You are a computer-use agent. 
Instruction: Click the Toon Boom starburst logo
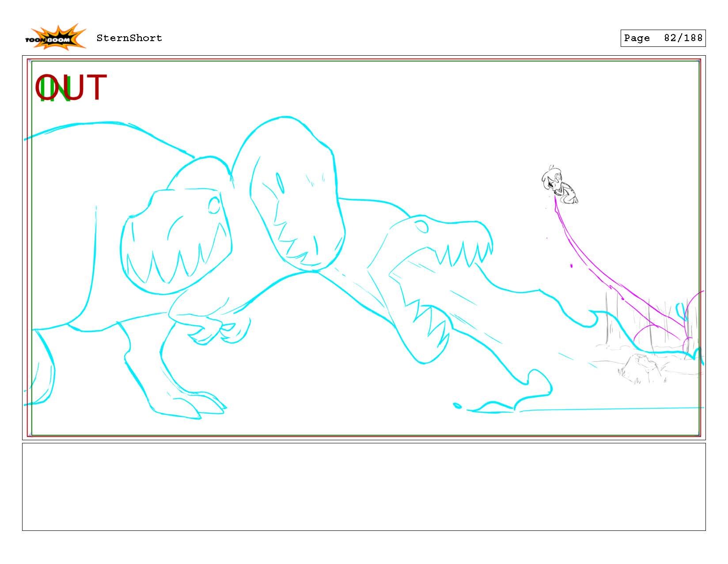click(x=57, y=36)
